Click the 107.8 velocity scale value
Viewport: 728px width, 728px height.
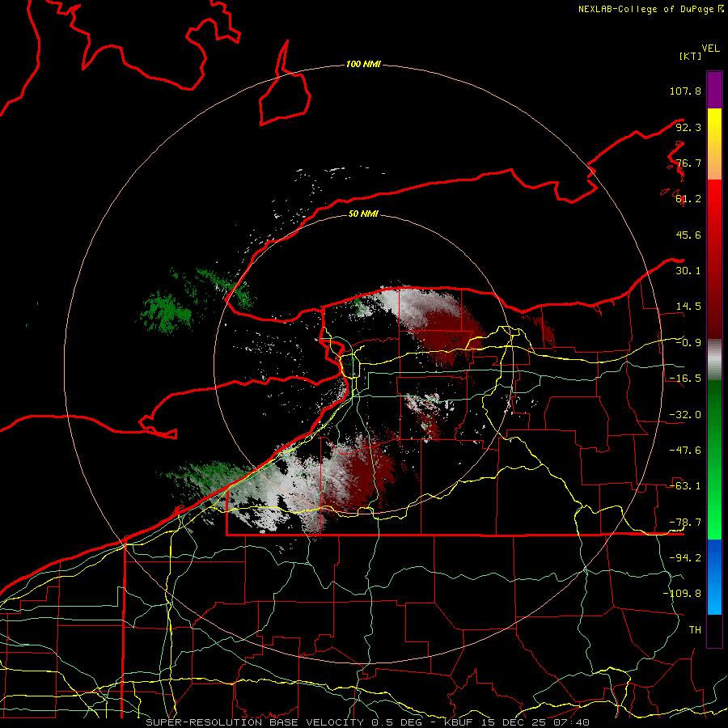point(685,91)
